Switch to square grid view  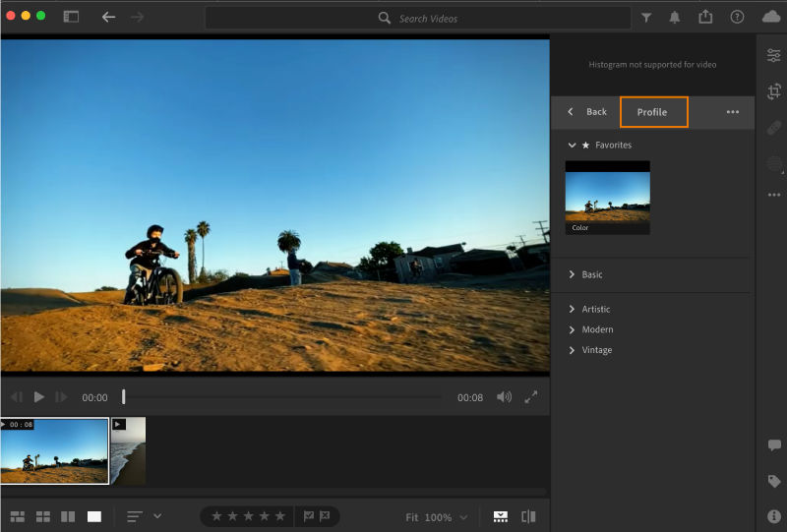click(43, 516)
